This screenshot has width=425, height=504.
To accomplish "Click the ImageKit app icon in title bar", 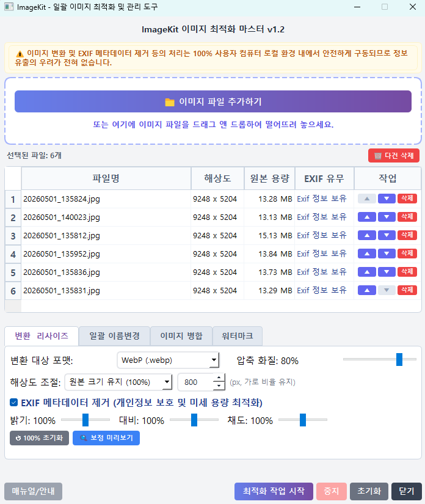I will pyautogui.click(x=9, y=7).
